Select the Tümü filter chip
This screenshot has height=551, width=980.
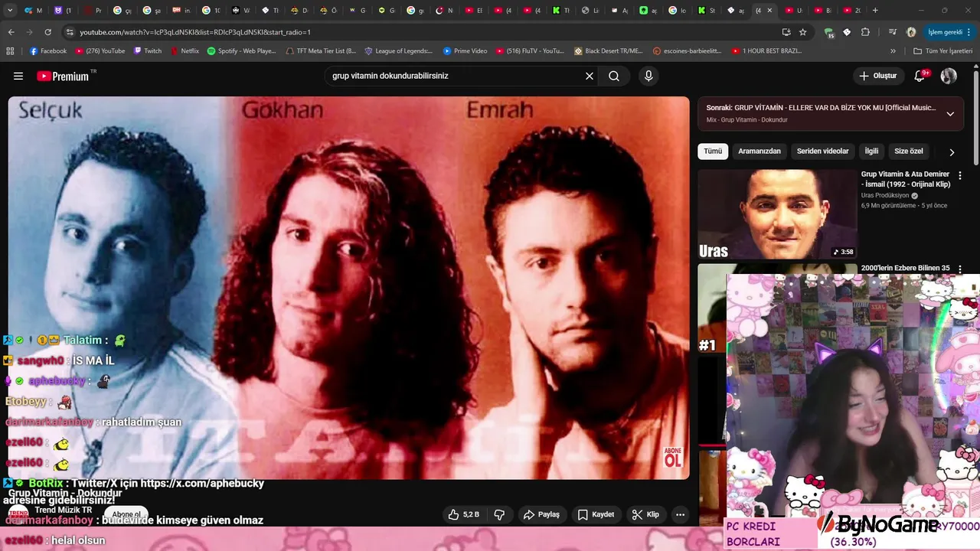point(713,152)
